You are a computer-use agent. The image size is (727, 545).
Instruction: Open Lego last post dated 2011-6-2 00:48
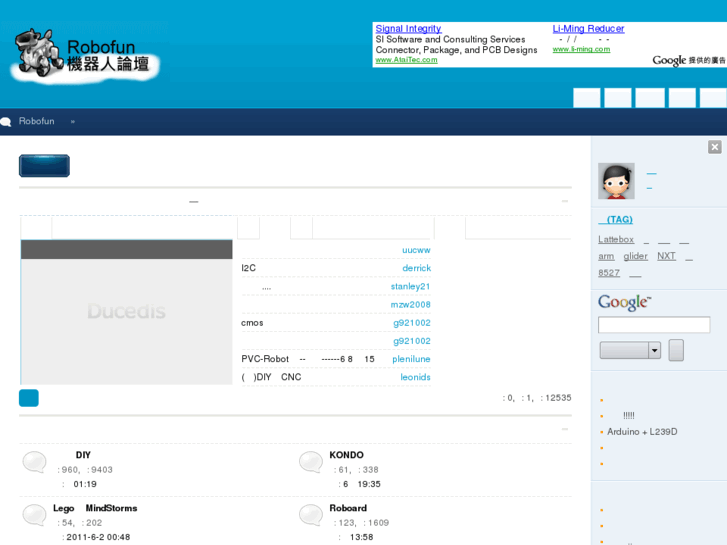pyautogui.click(x=98, y=537)
